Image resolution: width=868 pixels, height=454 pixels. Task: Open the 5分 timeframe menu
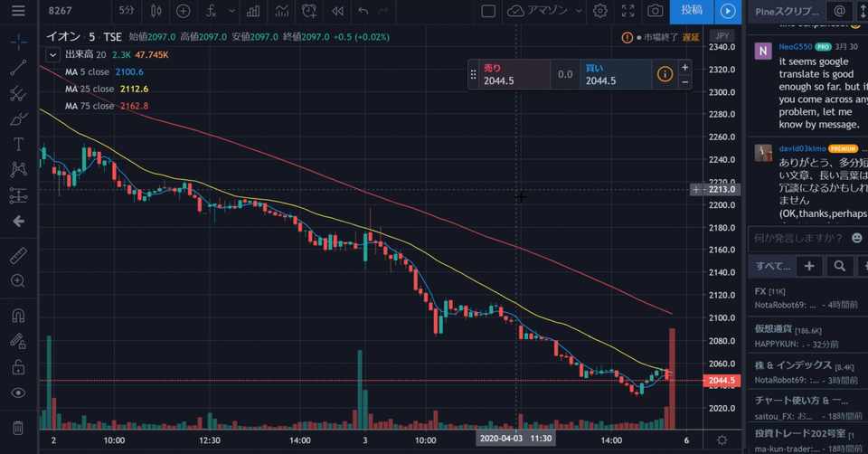point(127,11)
